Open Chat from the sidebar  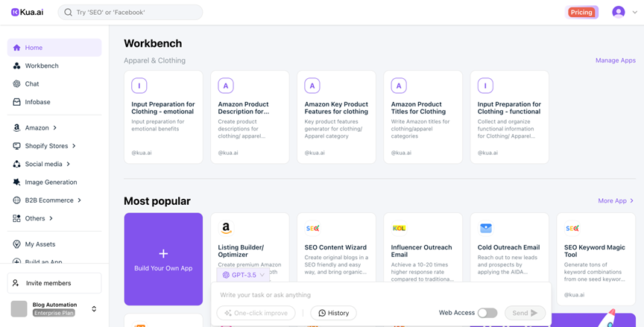(32, 84)
